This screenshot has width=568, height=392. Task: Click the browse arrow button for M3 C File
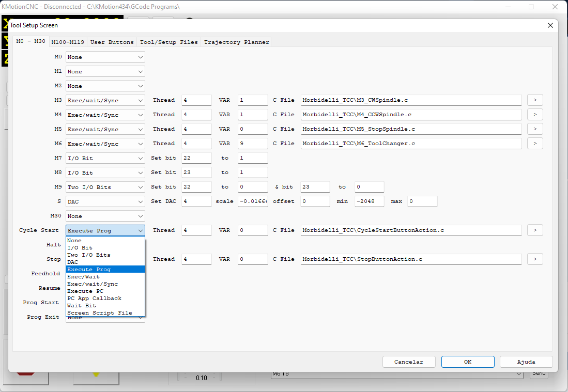pos(534,100)
